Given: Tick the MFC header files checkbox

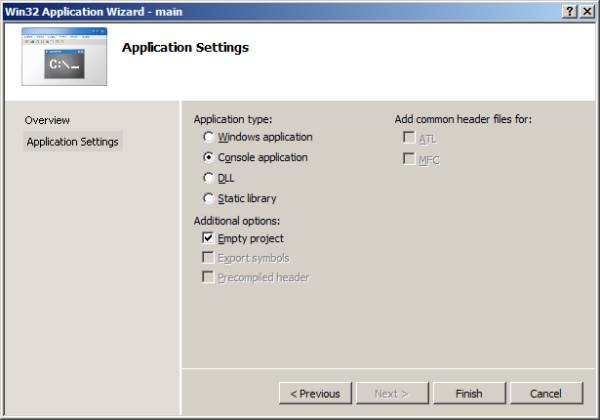Looking at the screenshot, I should pos(409,159).
